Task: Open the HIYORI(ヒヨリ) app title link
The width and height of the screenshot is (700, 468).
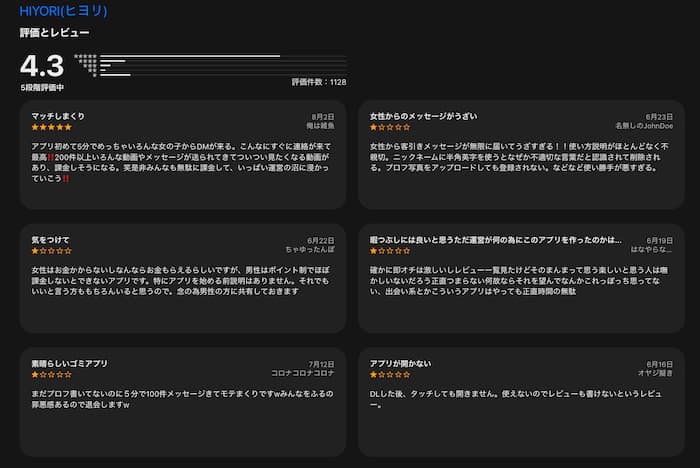Action: click(64, 11)
